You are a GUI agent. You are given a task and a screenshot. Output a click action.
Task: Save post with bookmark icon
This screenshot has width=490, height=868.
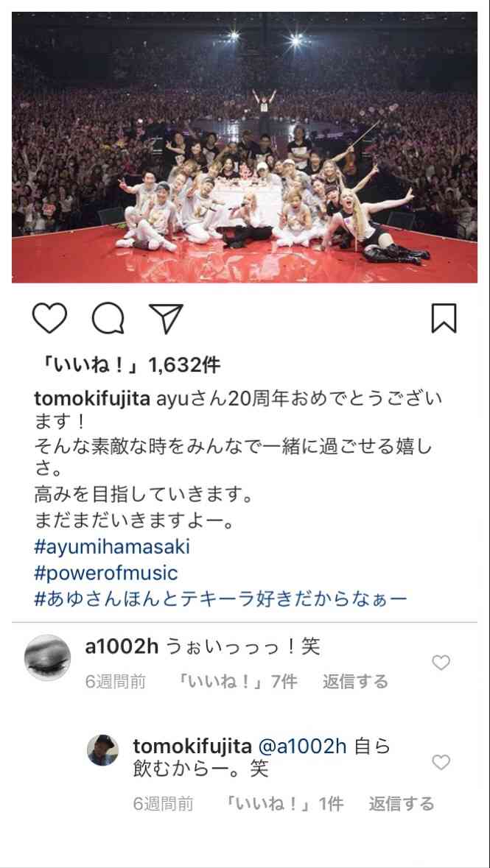coord(444,318)
